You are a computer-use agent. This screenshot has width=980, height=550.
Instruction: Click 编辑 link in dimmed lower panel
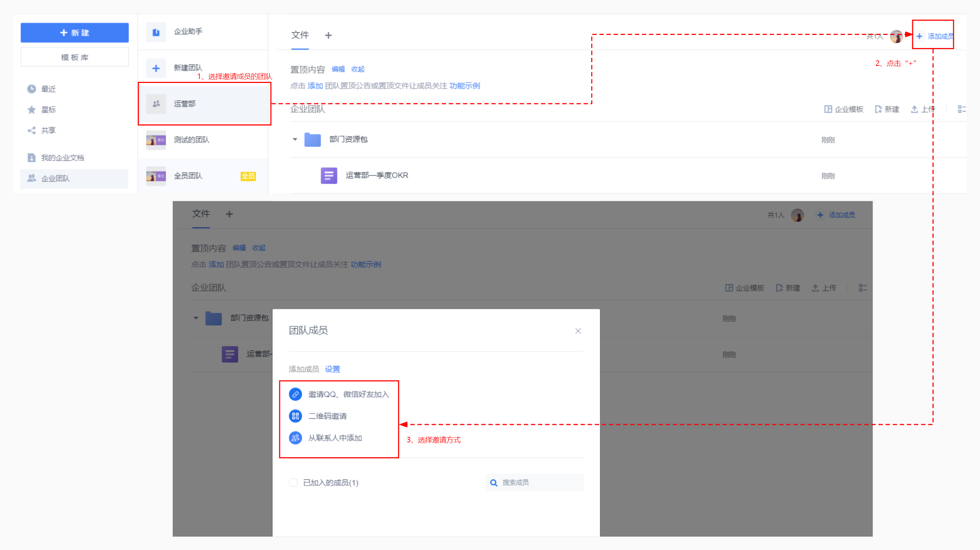239,248
